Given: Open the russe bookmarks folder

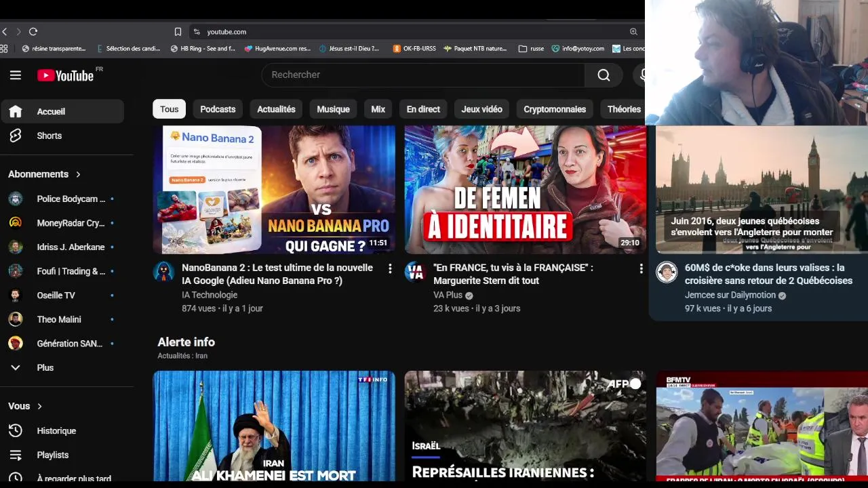Looking at the screenshot, I should coord(531,49).
